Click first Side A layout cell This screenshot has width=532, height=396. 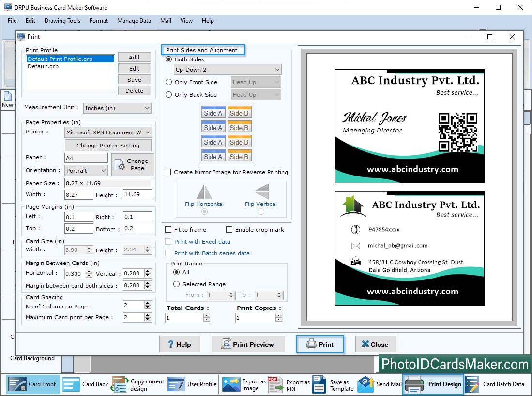click(213, 112)
